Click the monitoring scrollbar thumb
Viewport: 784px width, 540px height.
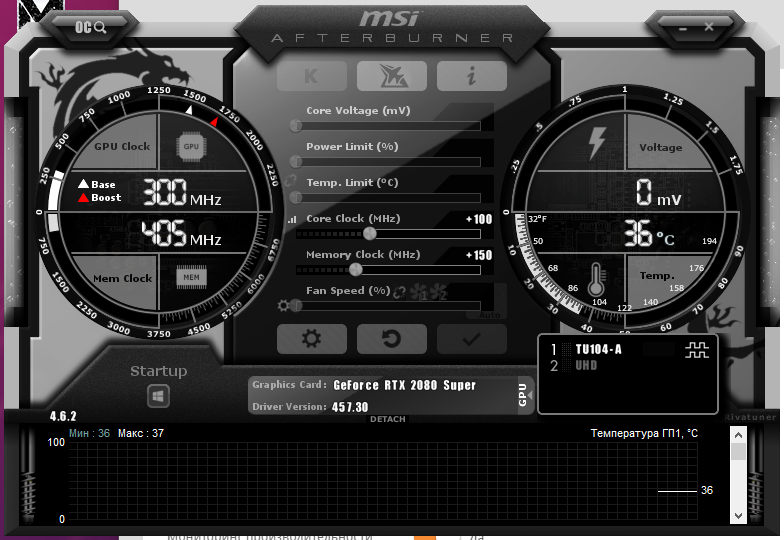click(x=738, y=452)
